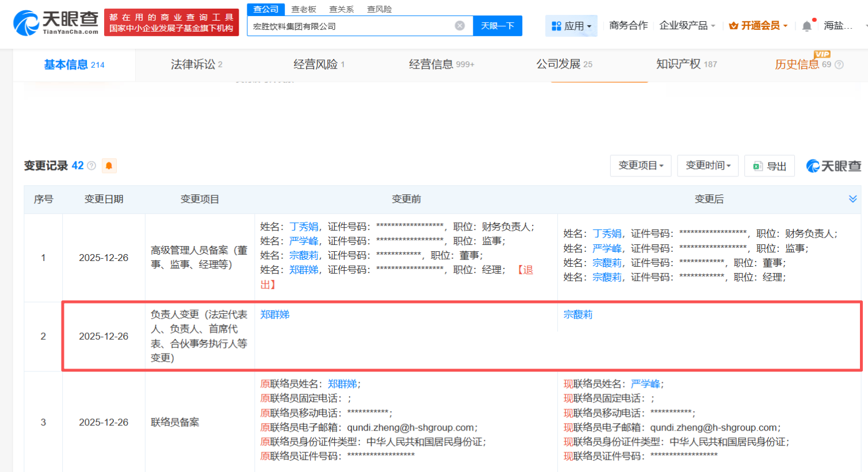868x472 pixels.
Task: Clear the search box with X icon
Action: pyautogui.click(x=460, y=26)
